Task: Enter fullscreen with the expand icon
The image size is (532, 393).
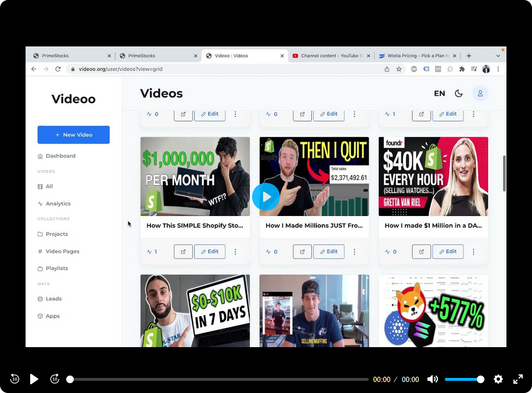Action: [517, 379]
